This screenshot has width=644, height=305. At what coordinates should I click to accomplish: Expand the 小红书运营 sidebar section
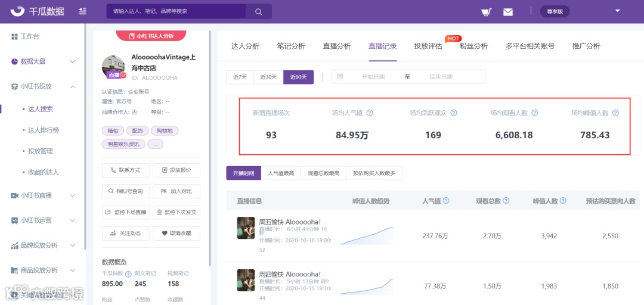[x=43, y=220]
